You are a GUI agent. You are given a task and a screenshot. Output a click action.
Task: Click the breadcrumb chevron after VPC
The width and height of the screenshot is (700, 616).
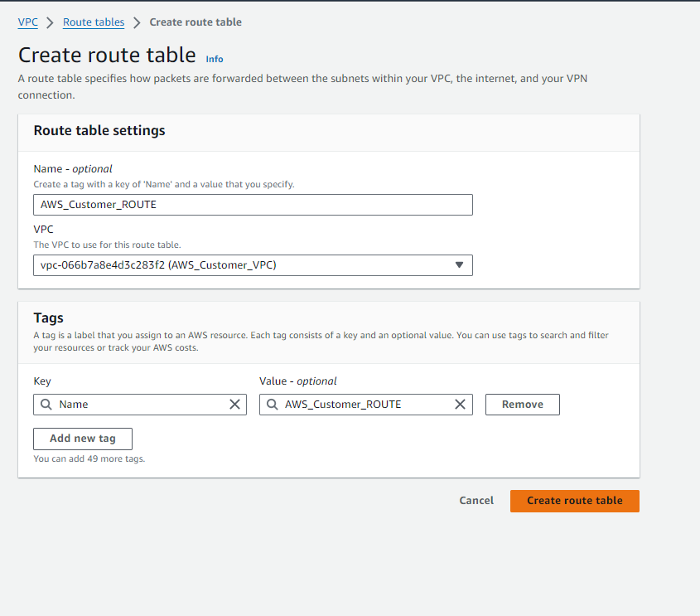(x=50, y=22)
